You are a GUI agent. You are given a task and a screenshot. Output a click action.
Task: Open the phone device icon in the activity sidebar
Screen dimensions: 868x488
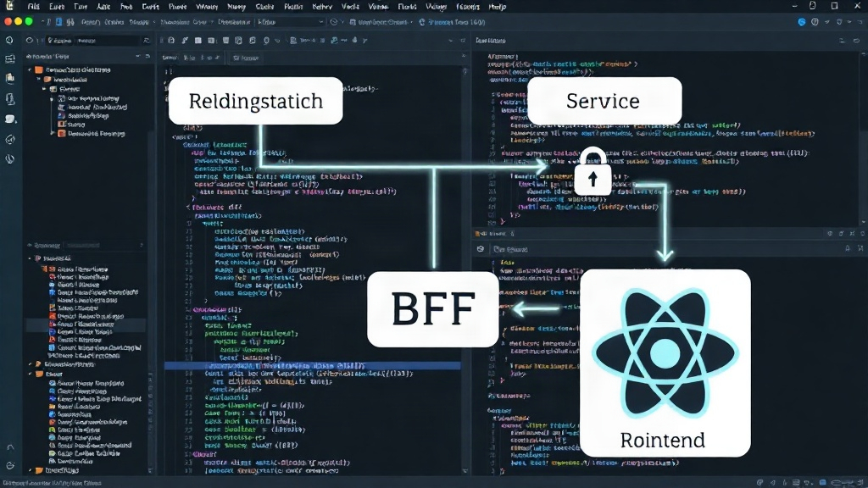pos(9,99)
